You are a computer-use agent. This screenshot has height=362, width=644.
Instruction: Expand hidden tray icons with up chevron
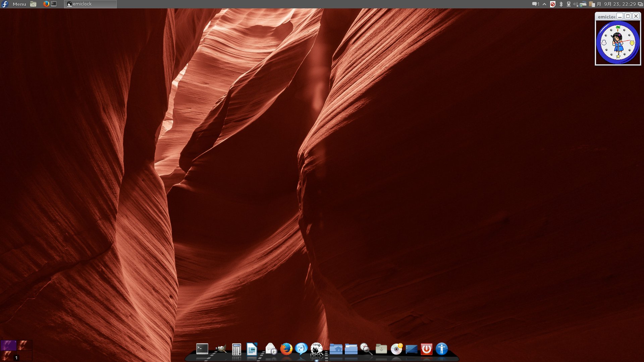tap(544, 4)
